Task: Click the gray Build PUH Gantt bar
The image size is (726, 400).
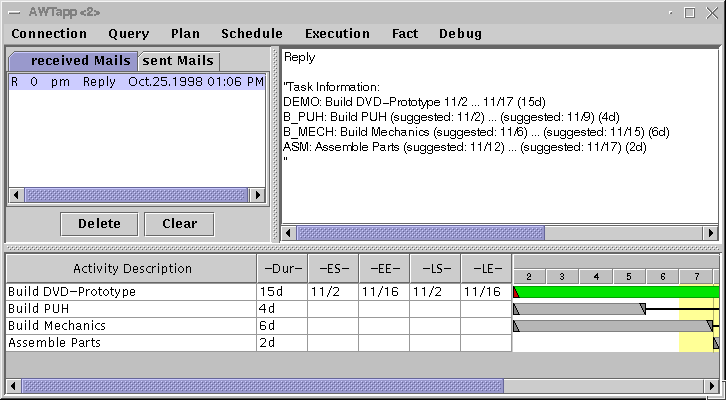Action: [x=578, y=309]
